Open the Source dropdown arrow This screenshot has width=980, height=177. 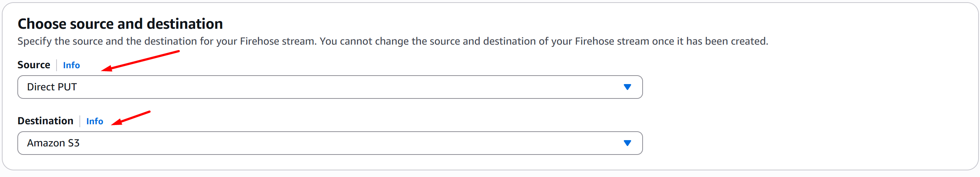point(627,87)
